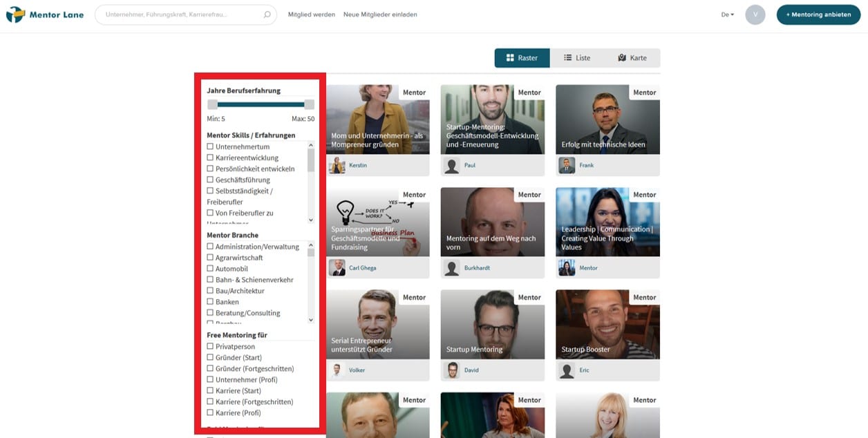
Task: Click the "Mitglied werden" link
Action: pyautogui.click(x=312, y=15)
